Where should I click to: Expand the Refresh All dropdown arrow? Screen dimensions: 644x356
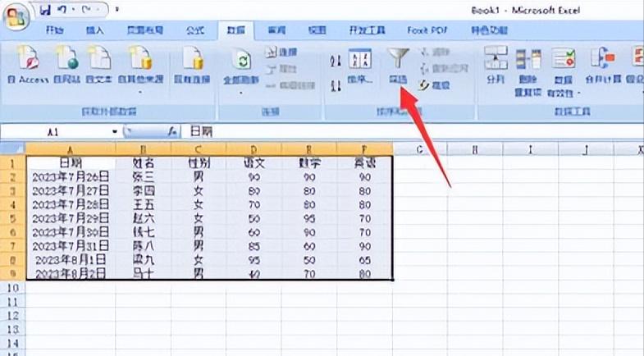coord(241,93)
